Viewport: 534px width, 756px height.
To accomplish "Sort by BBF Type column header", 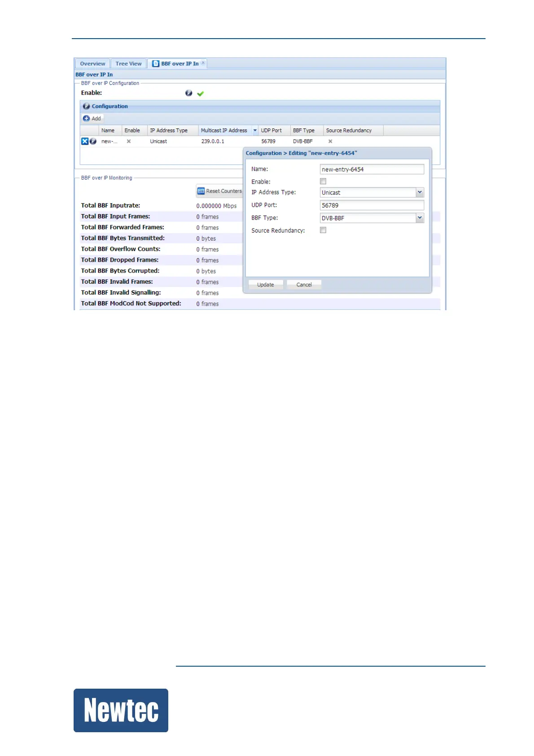I will coord(306,131).
